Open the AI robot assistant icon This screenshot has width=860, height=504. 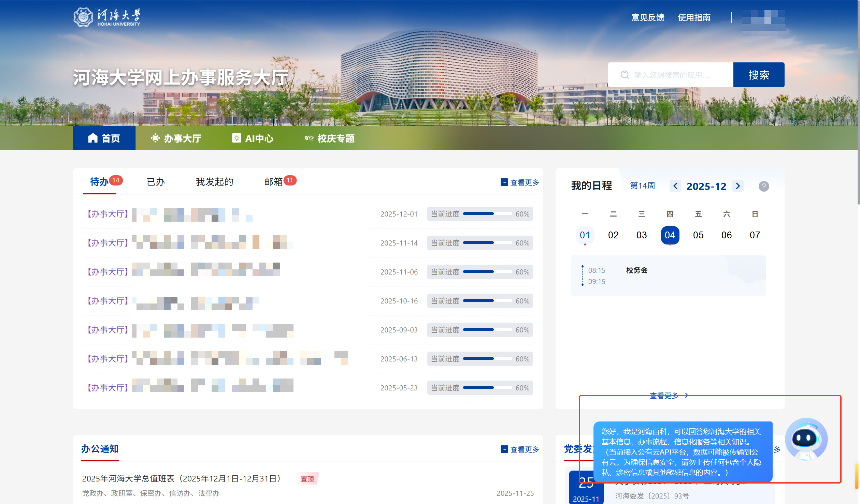tap(806, 439)
